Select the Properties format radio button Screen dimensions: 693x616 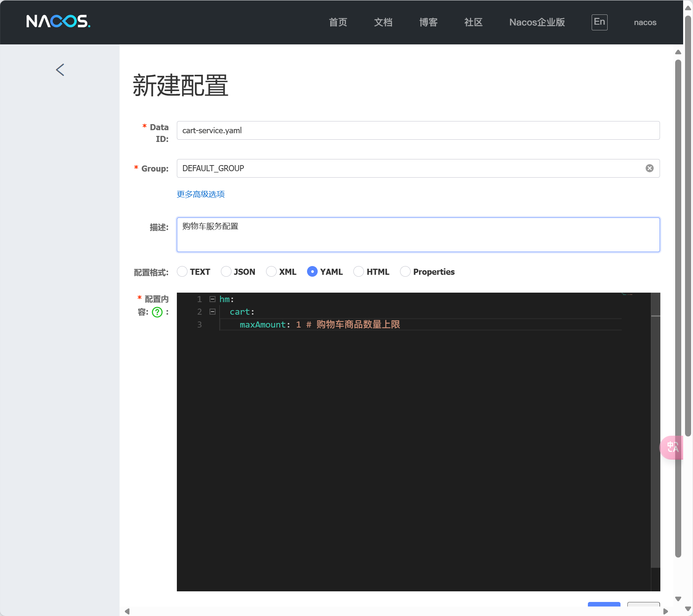point(405,272)
